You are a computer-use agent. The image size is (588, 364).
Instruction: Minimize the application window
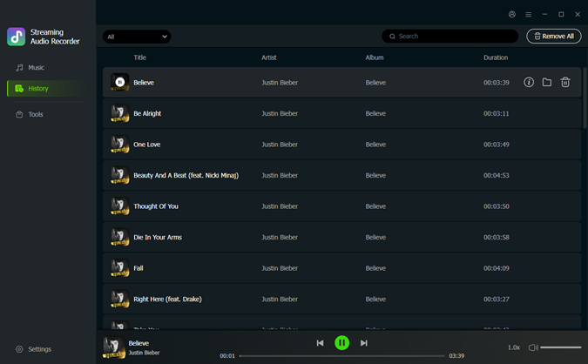click(x=544, y=14)
